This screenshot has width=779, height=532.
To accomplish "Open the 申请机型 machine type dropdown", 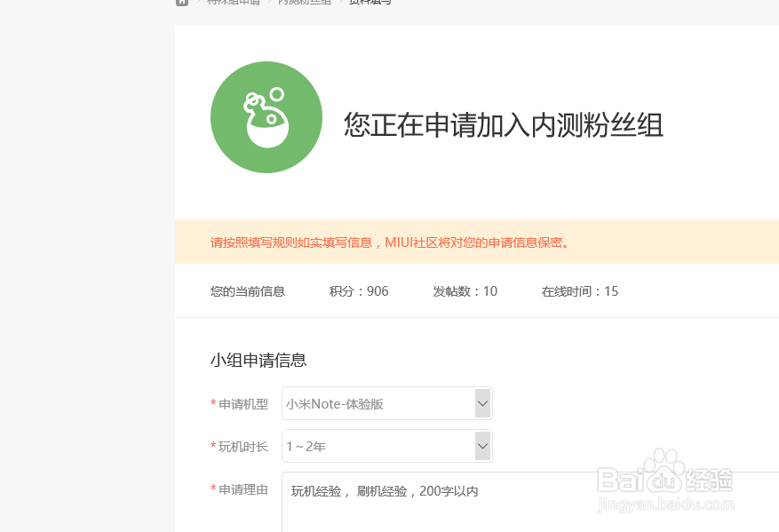I will coord(386,403).
